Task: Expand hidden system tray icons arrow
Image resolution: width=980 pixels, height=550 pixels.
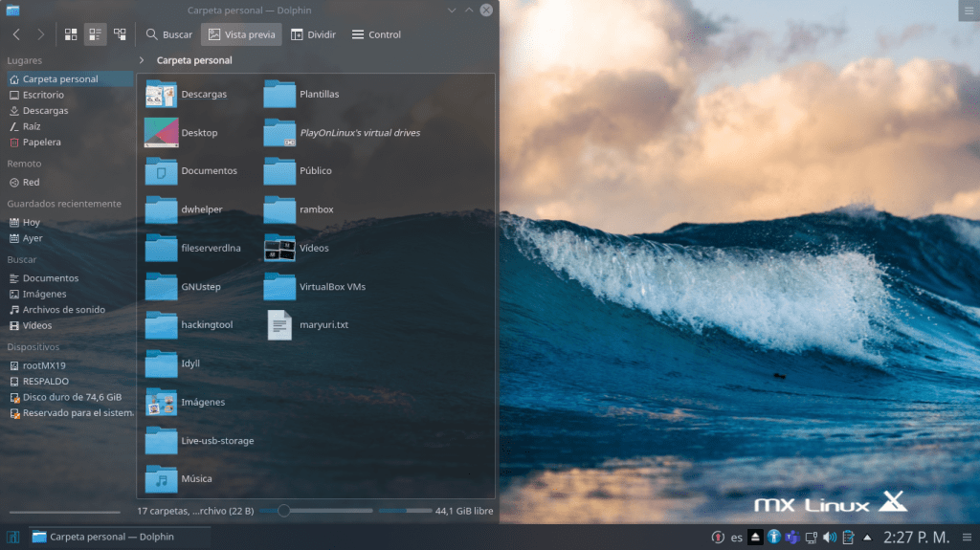Action: (867, 537)
